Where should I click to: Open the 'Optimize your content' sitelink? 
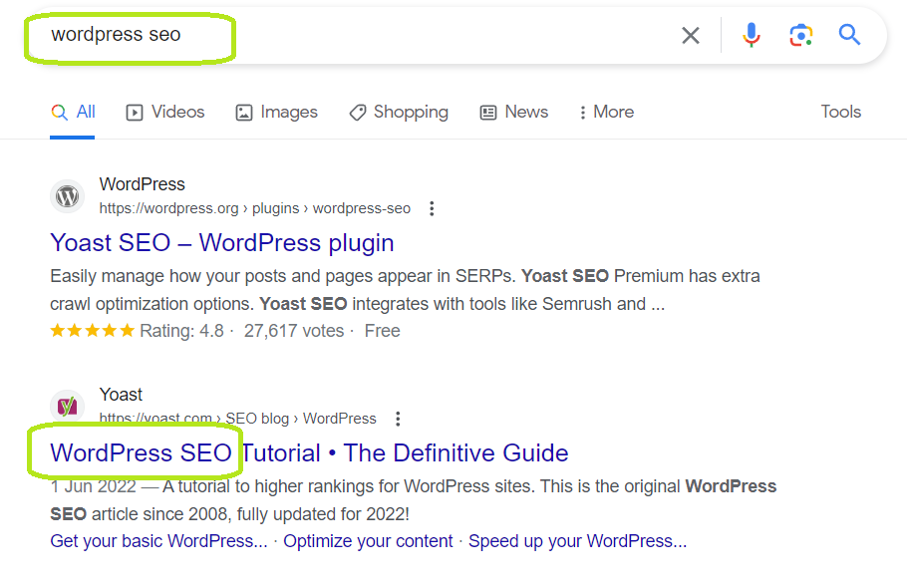368,541
